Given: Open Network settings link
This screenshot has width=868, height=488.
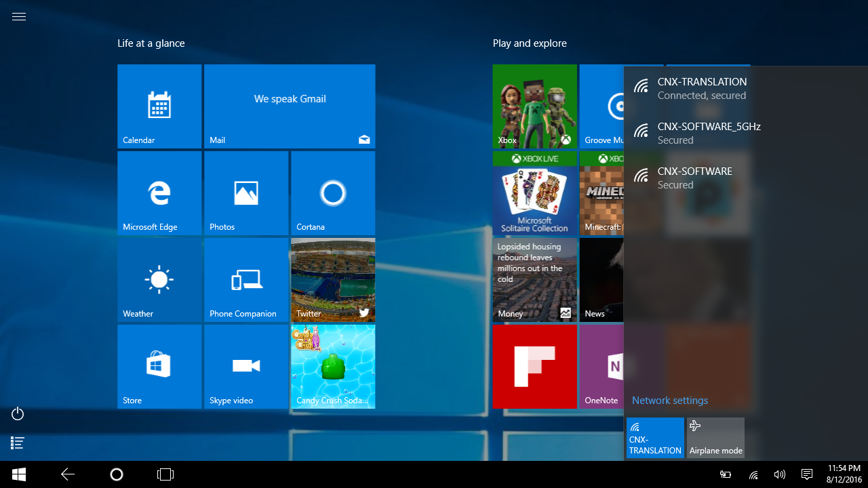Looking at the screenshot, I should coord(670,401).
